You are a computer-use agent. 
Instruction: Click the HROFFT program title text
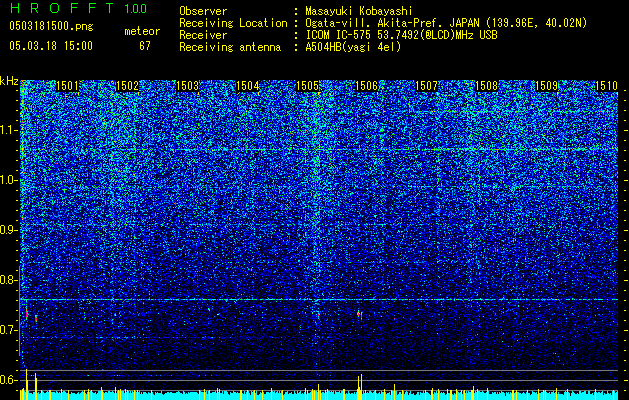[62, 8]
